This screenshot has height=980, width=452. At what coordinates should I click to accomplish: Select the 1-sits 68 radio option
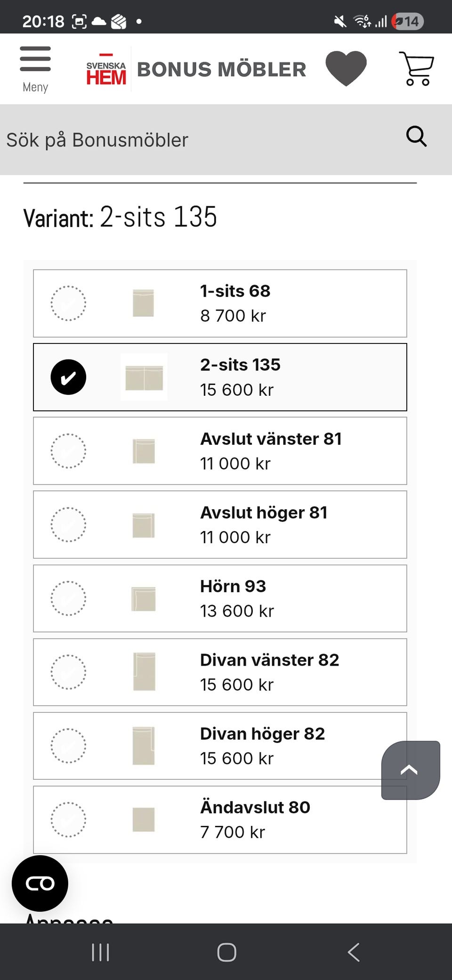click(x=68, y=303)
